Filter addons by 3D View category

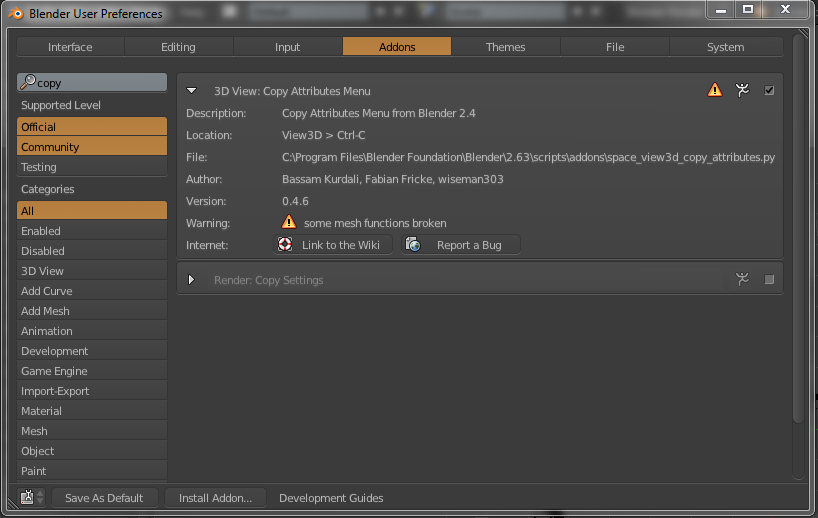[92, 271]
